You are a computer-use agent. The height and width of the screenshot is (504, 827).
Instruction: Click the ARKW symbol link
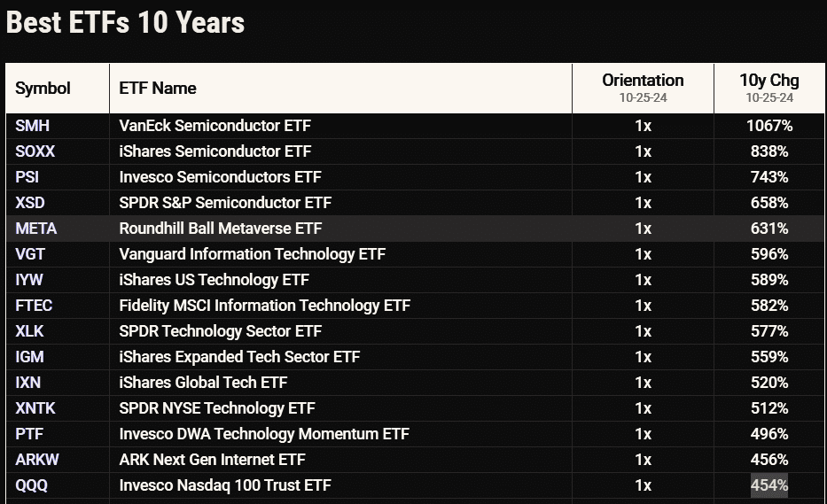pyautogui.click(x=35, y=460)
